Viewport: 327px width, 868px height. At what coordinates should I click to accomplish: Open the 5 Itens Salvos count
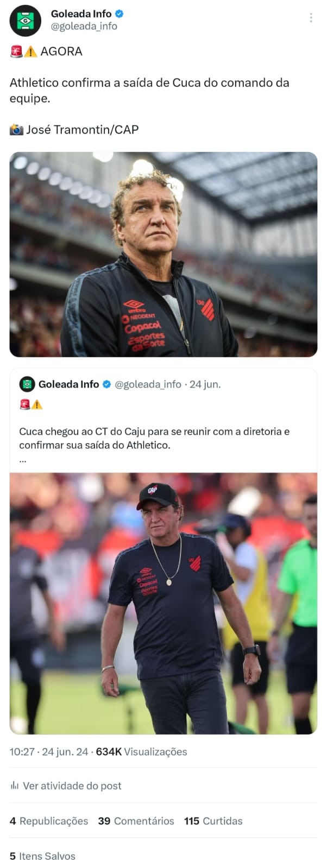click(x=42, y=856)
